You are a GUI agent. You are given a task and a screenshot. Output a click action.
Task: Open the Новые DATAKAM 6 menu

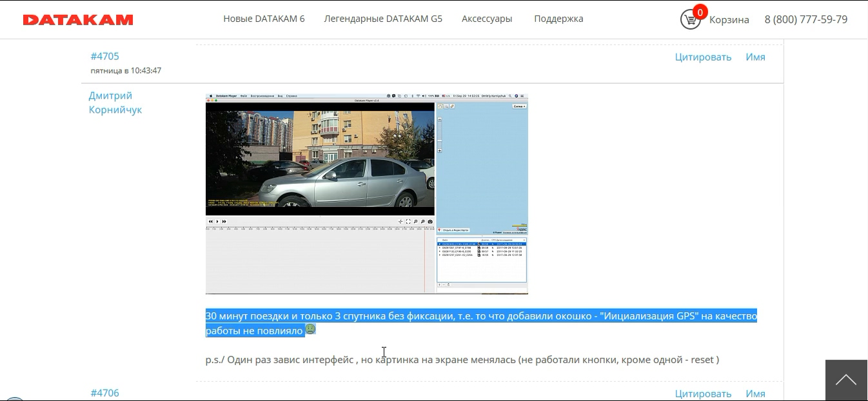pos(264,19)
